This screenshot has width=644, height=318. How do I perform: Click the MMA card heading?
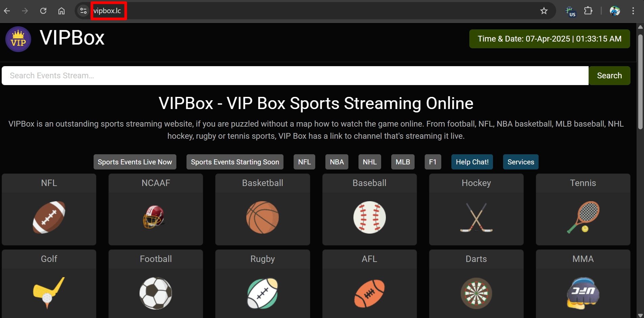coord(583,259)
